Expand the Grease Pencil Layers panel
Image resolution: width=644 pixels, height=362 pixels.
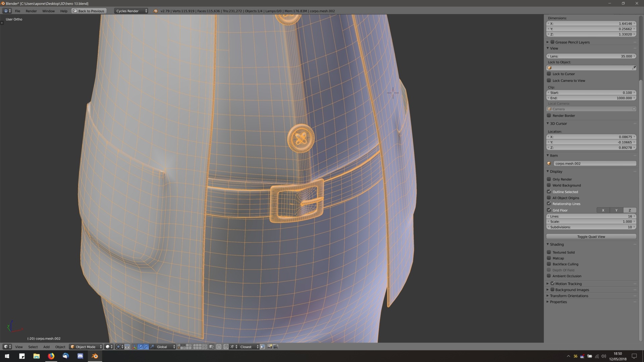[x=548, y=42]
